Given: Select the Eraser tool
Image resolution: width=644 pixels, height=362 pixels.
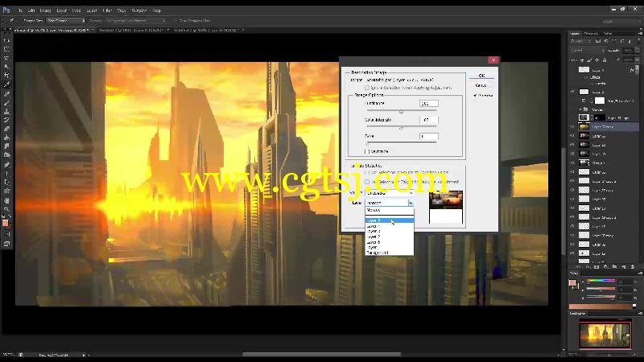Looking at the screenshot, I should click(x=6, y=129).
